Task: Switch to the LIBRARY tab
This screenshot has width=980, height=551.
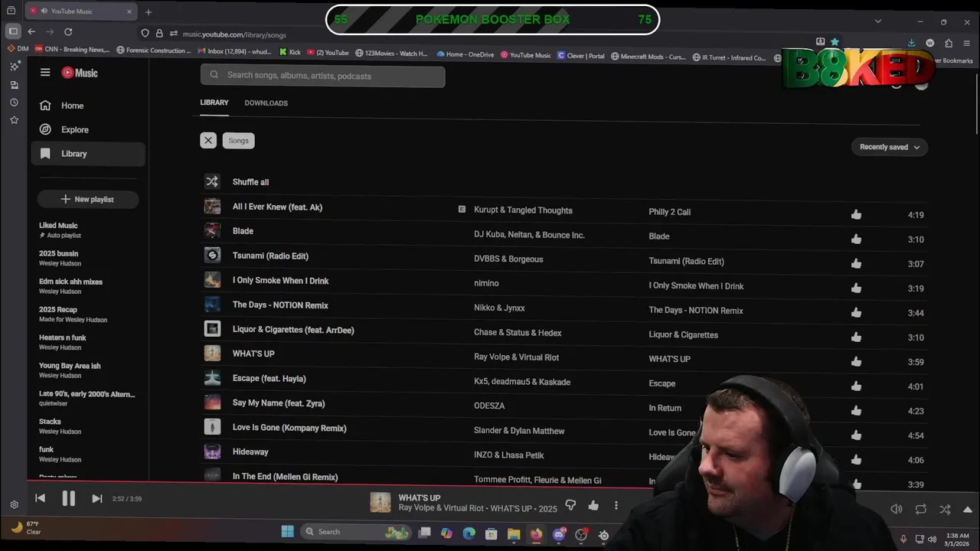Action: point(214,103)
